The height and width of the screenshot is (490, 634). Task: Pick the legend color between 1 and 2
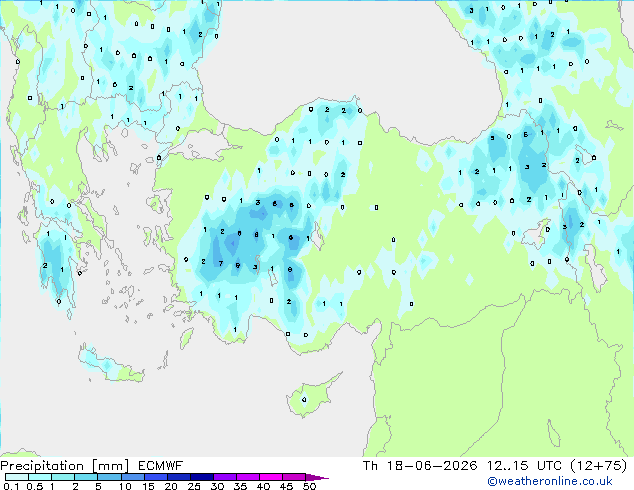point(63,477)
